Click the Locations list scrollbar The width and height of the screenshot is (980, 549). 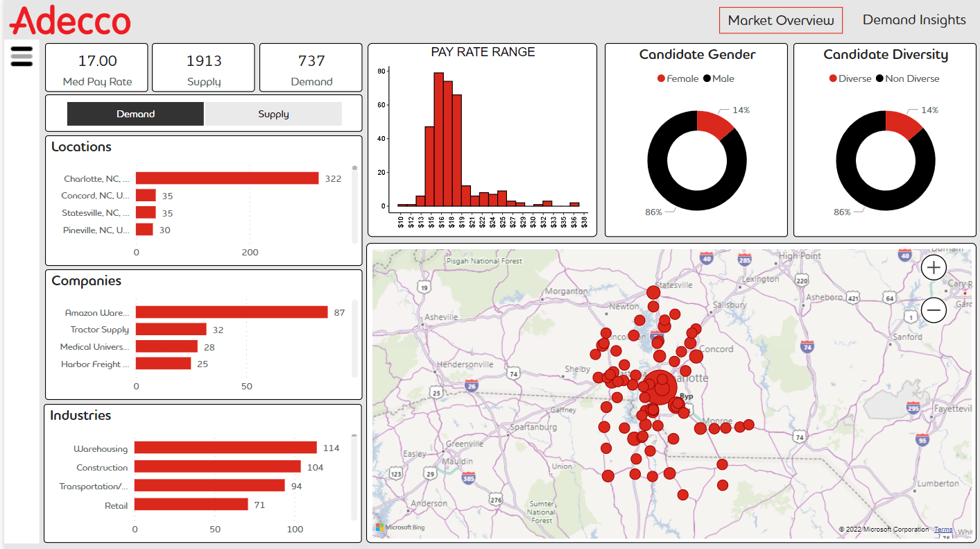[354, 201]
